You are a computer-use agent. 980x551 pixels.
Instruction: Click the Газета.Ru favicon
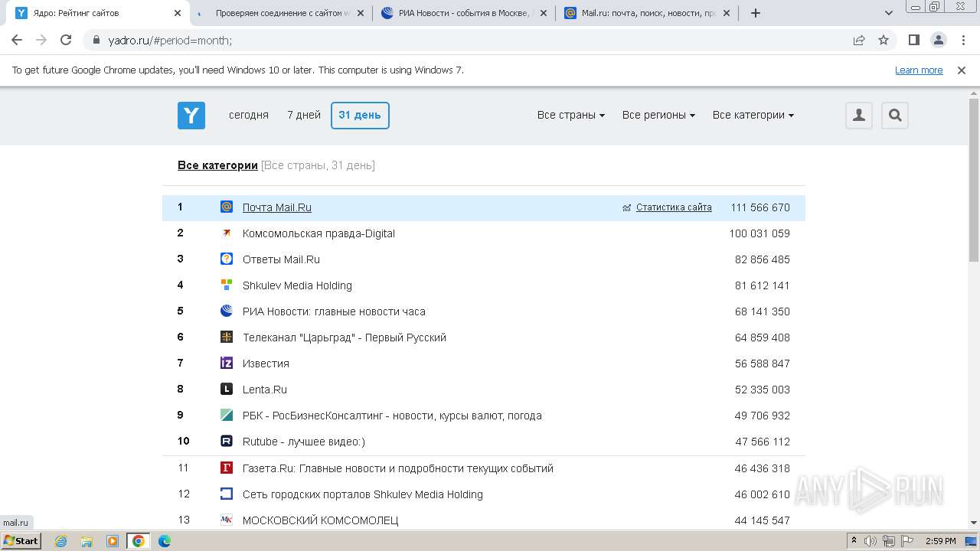tap(227, 468)
